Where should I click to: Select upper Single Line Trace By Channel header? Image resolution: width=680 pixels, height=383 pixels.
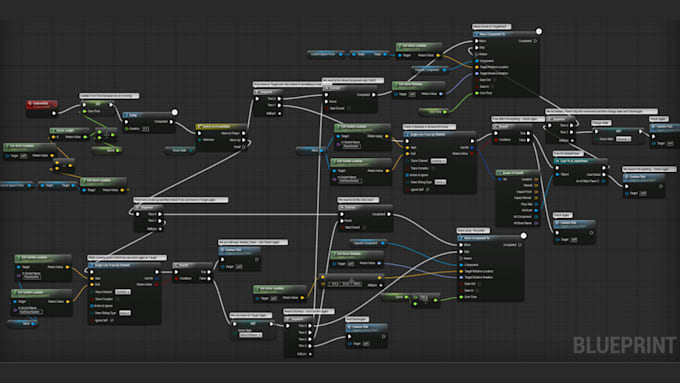point(439,134)
